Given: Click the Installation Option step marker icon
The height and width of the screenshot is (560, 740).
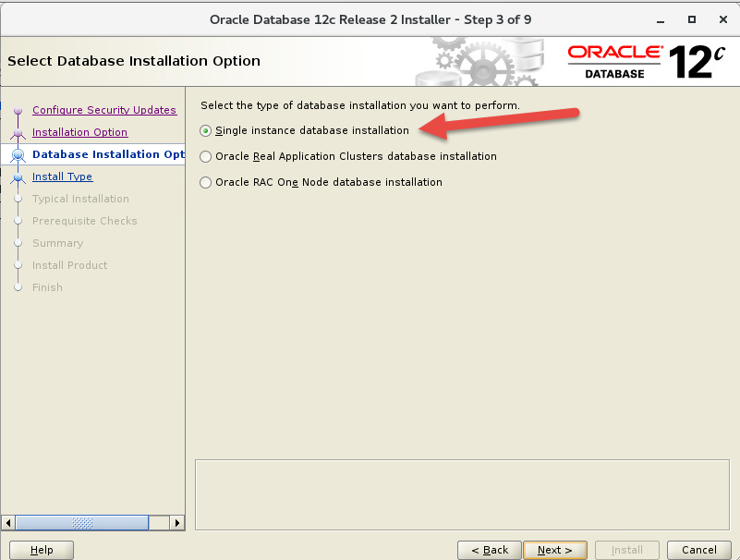Looking at the screenshot, I should [x=18, y=134].
